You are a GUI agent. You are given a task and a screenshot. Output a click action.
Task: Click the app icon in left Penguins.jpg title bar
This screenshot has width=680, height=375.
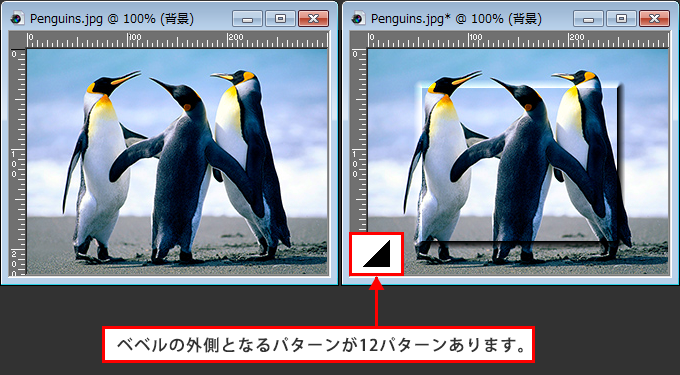[x=17, y=19]
